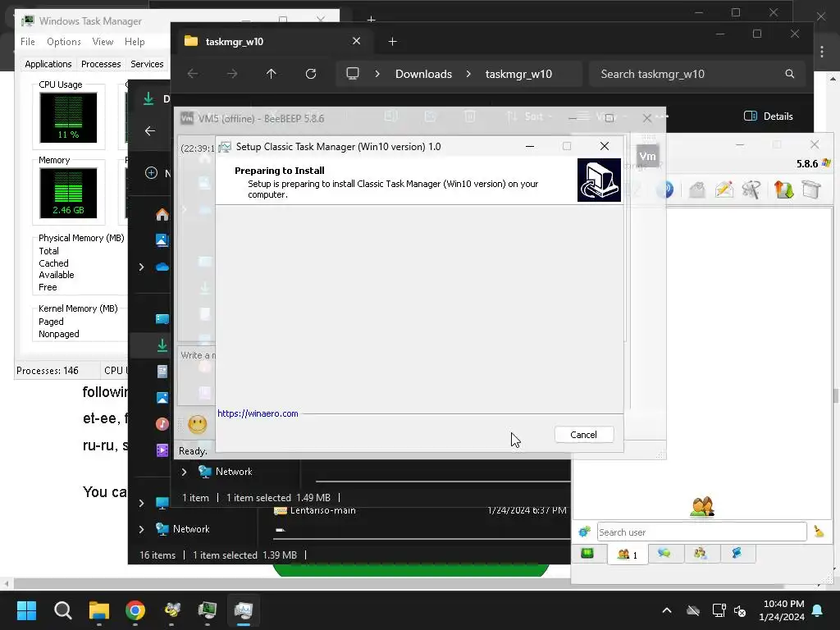Open Downloads in Explorer sidebar
The height and width of the screenshot is (630, 840).
click(162, 345)
